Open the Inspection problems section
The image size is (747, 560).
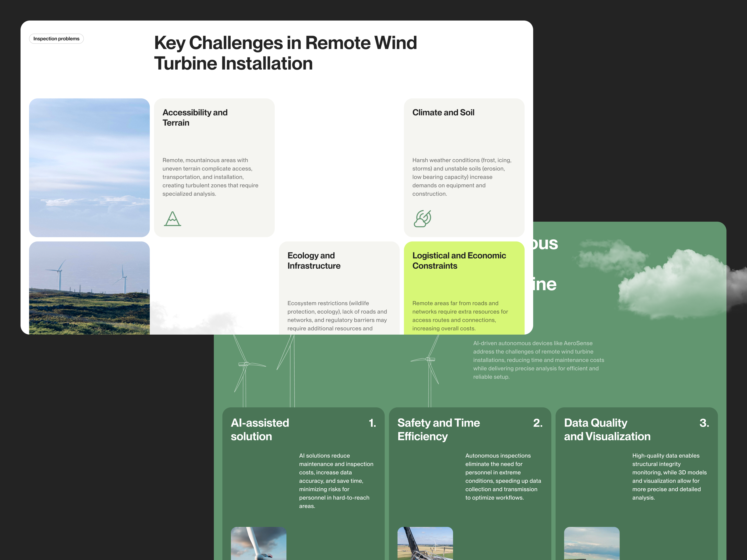tap(56, 38)
